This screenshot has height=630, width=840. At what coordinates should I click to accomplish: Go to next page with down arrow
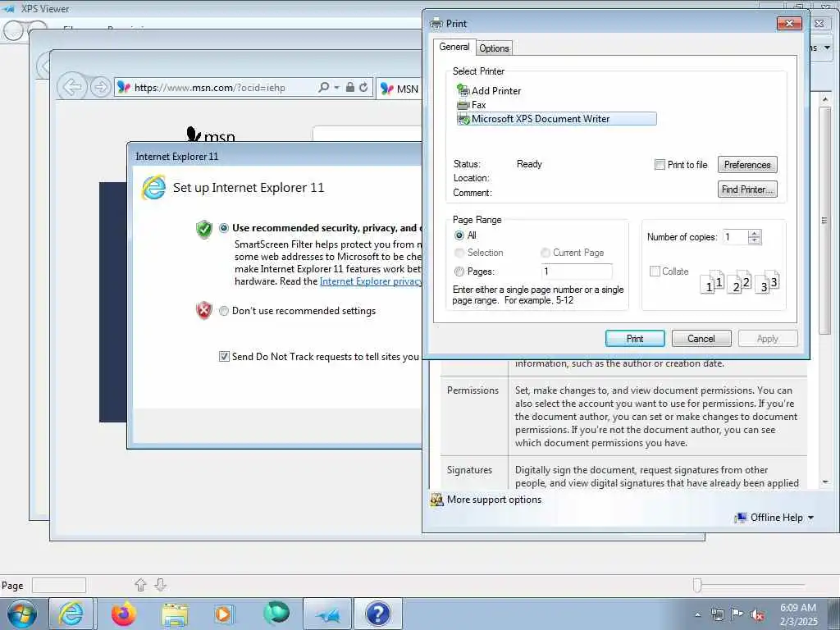[x=160, y=584]
